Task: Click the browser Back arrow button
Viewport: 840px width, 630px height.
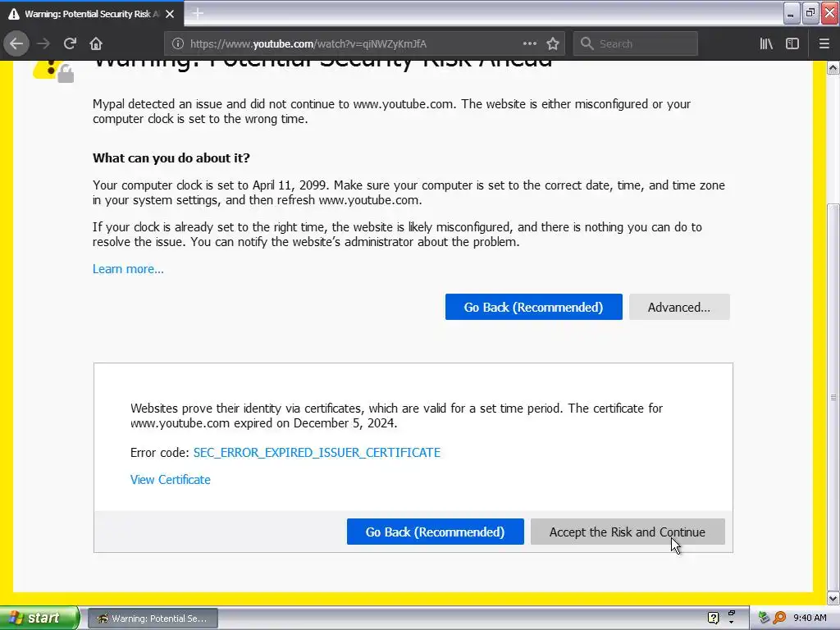Action: tap(16, 43)
